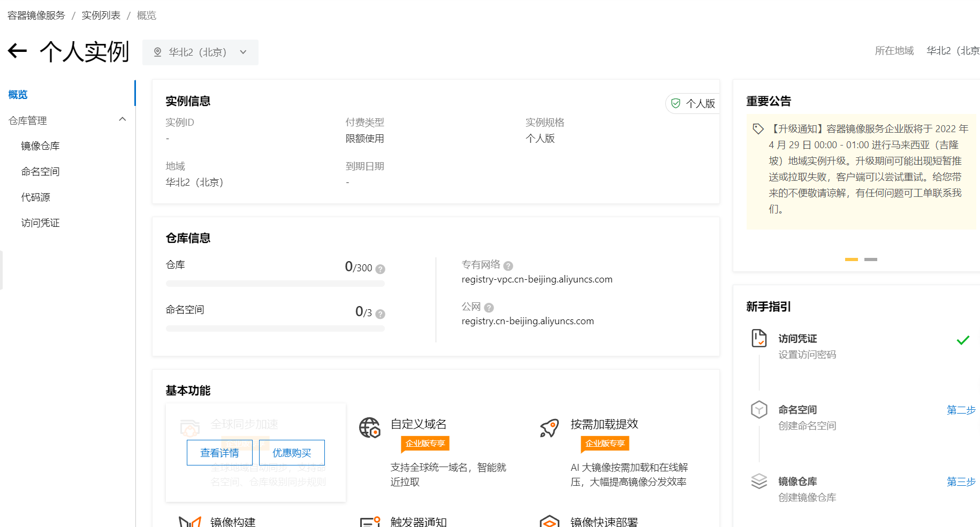Click the help icon next to 专有网络

pyautogui.click(x=508, y=266)
